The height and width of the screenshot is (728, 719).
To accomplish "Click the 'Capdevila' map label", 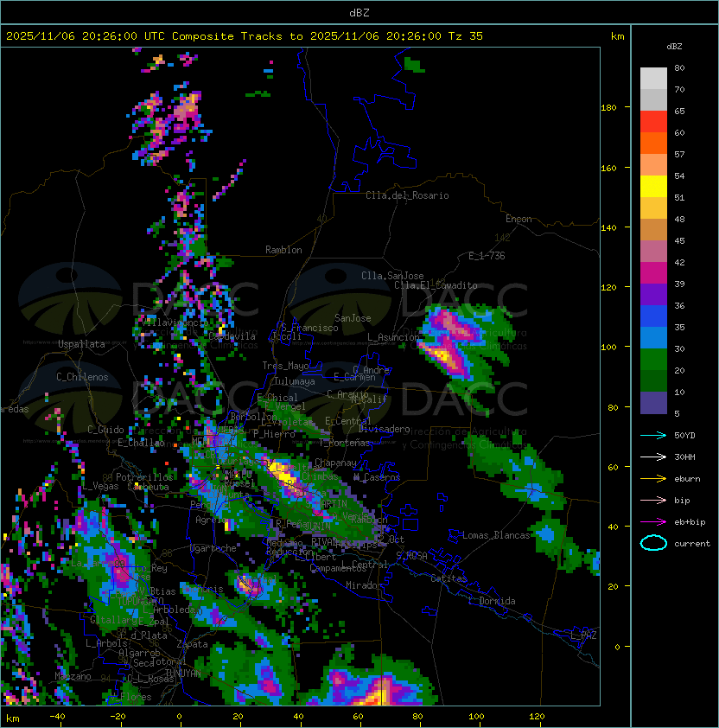I will (232, 336).
